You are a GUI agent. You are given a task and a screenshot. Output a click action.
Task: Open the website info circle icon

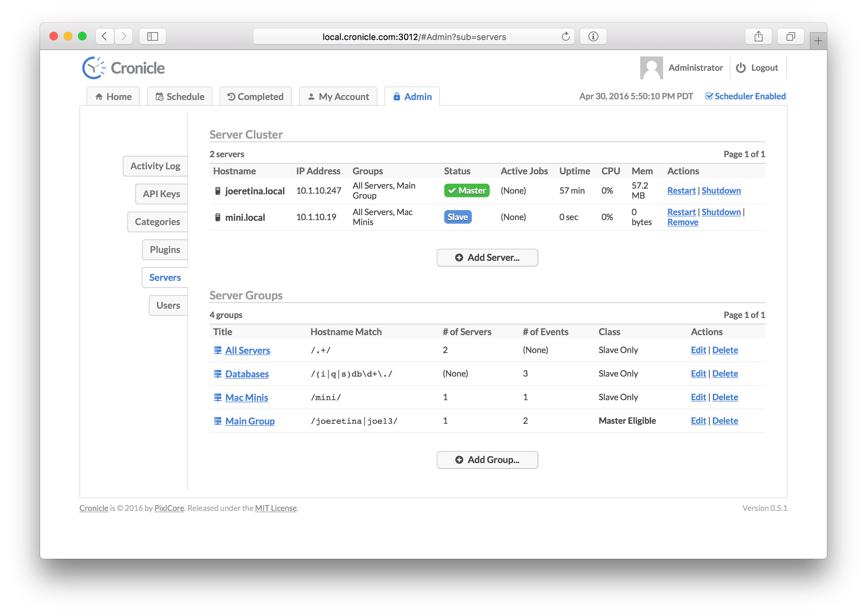[593, 36]
